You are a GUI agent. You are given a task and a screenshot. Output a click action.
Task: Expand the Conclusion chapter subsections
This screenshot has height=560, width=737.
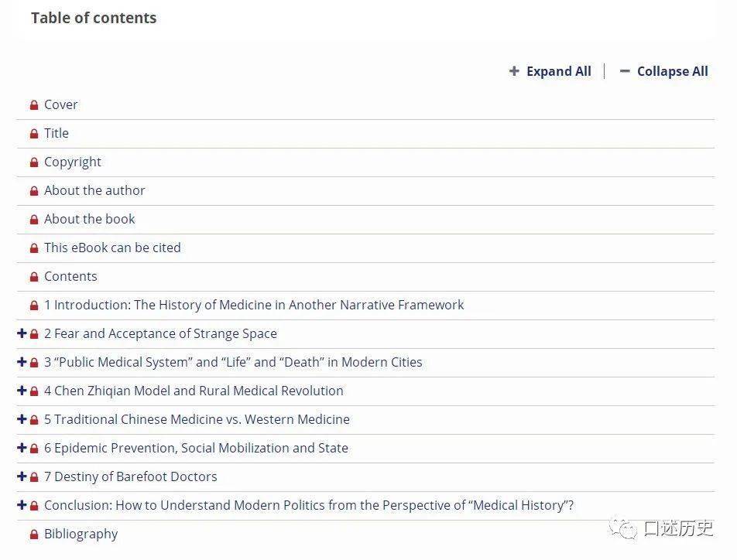pyautogui.click(x=22, y=505)
